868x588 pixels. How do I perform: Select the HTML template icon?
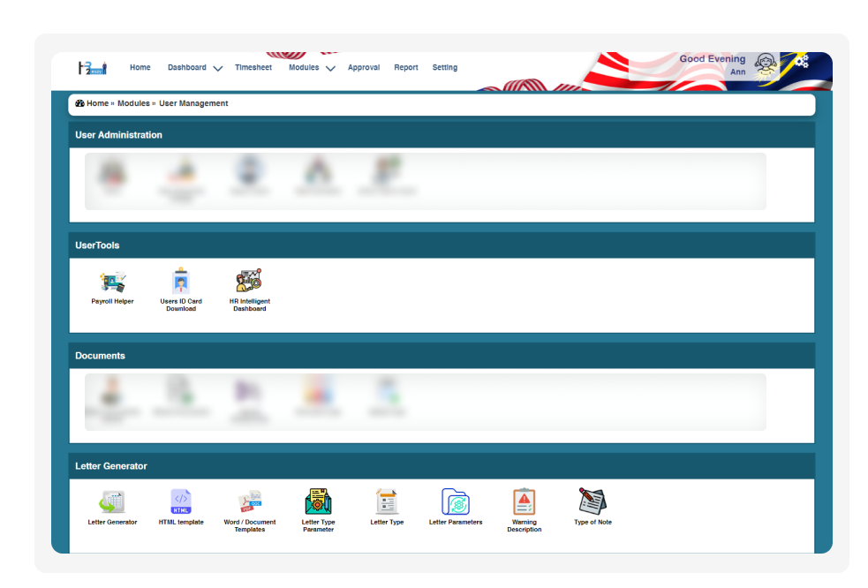[181, 502]
